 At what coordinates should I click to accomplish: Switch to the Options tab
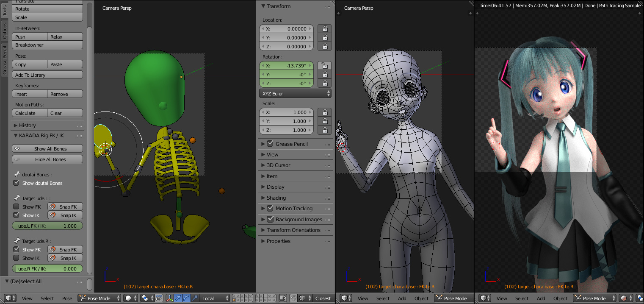[x=5, y=31]
